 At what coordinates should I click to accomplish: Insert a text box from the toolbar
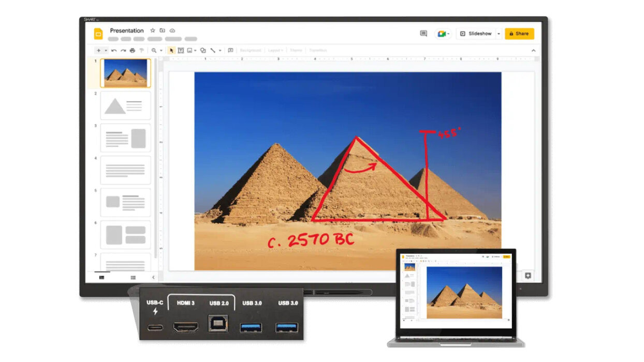coord(181,51)
